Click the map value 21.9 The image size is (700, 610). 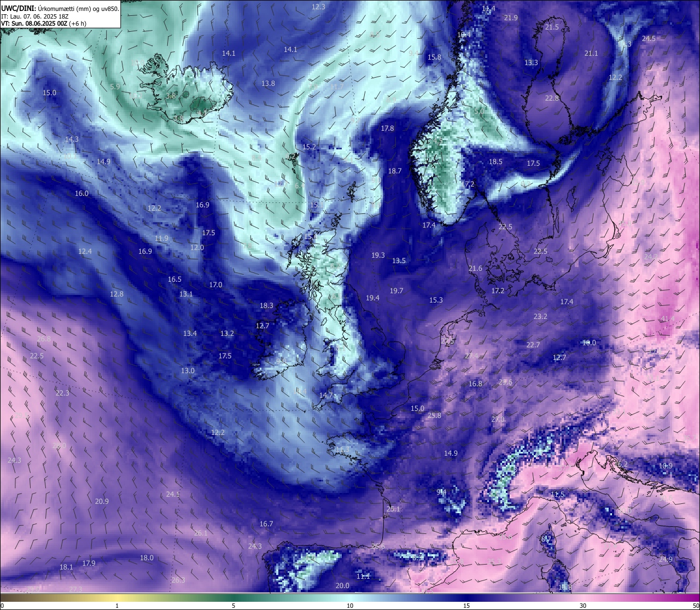click(x=511, y=18)
